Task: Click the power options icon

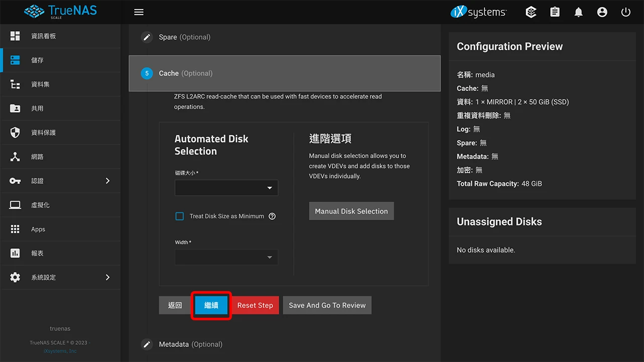Action: click(x=625, y=12)
